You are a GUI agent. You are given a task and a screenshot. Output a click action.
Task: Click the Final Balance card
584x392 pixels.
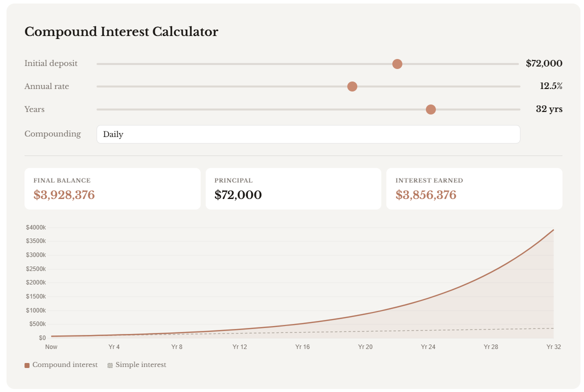[x=113, y=188]
